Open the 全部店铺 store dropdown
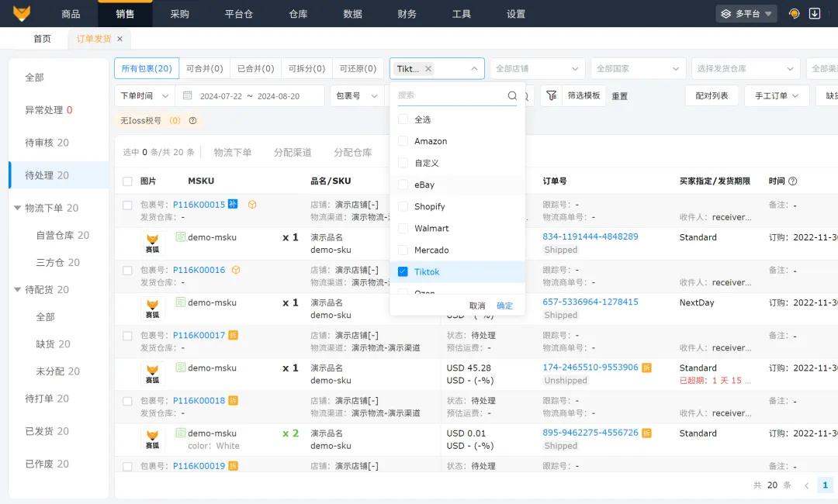The height and width of the screenshot is (504, 838). pos(537,69)
